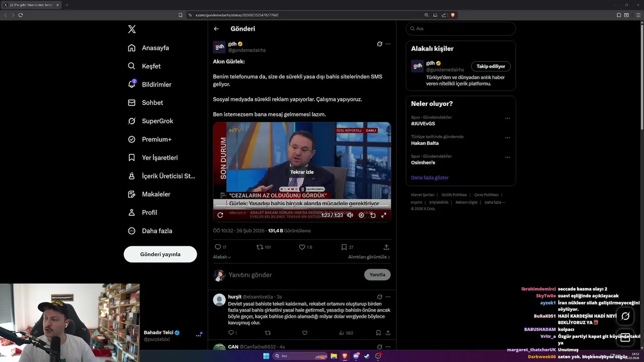
Task: Click the Yer İşaretleri bookmark icon in the sidebar
Action: pos(132,157)
